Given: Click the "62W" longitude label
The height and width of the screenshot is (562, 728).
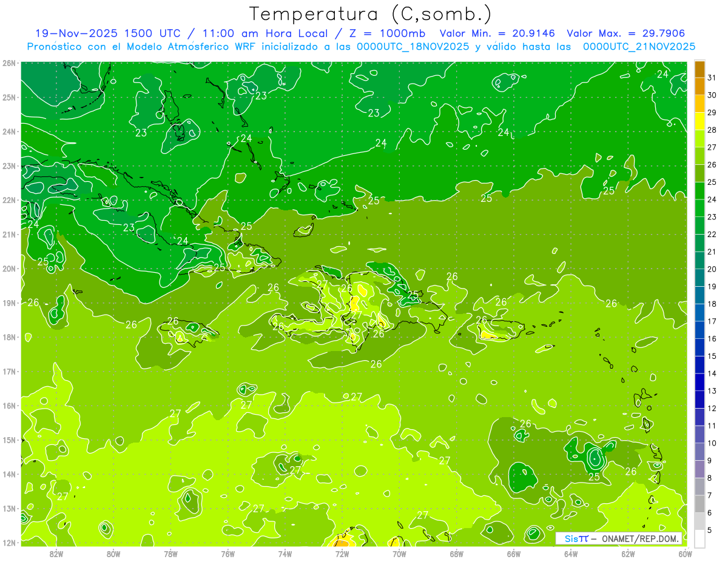Looking at the screenshot, I should click(628, 553).
